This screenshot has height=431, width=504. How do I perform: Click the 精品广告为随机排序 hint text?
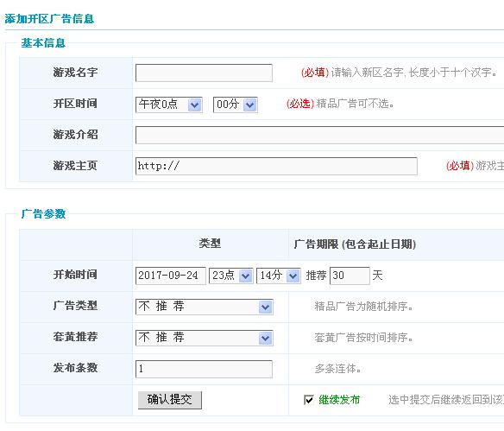363,307
